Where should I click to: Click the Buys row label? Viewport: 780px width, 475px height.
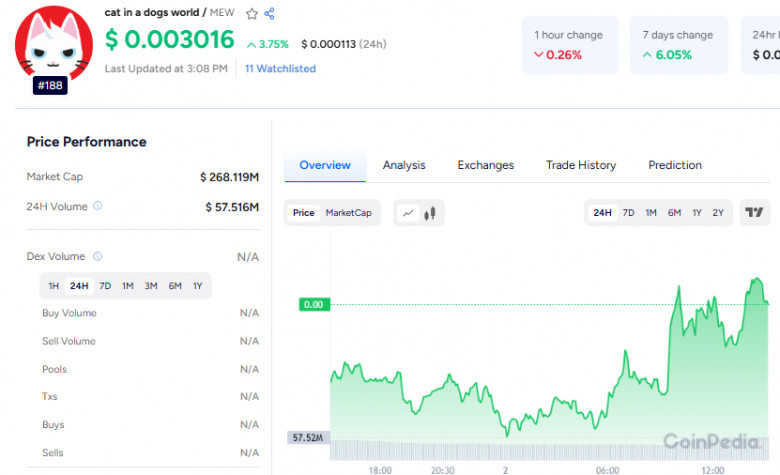point(53,425)
